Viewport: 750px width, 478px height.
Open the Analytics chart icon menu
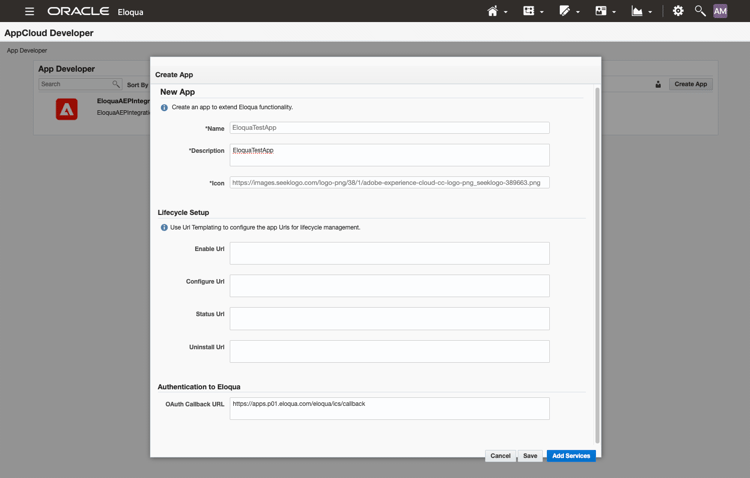click(x=637, y=11)
